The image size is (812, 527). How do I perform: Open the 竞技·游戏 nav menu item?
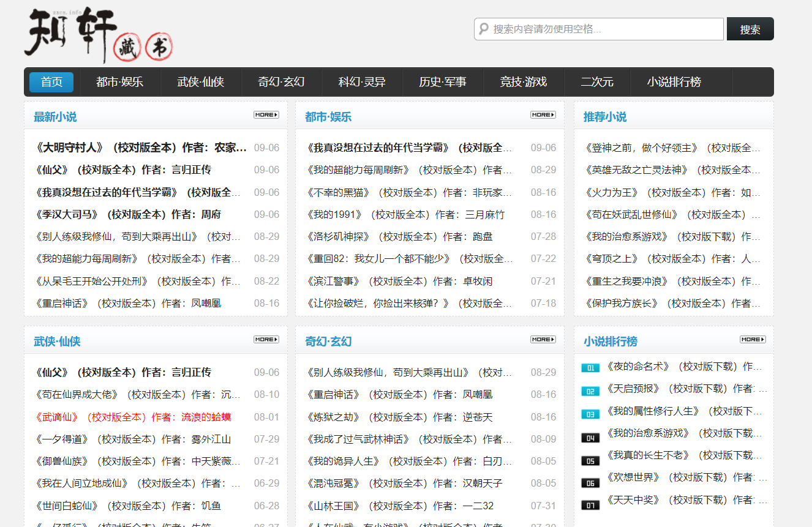tap(524, 82)
